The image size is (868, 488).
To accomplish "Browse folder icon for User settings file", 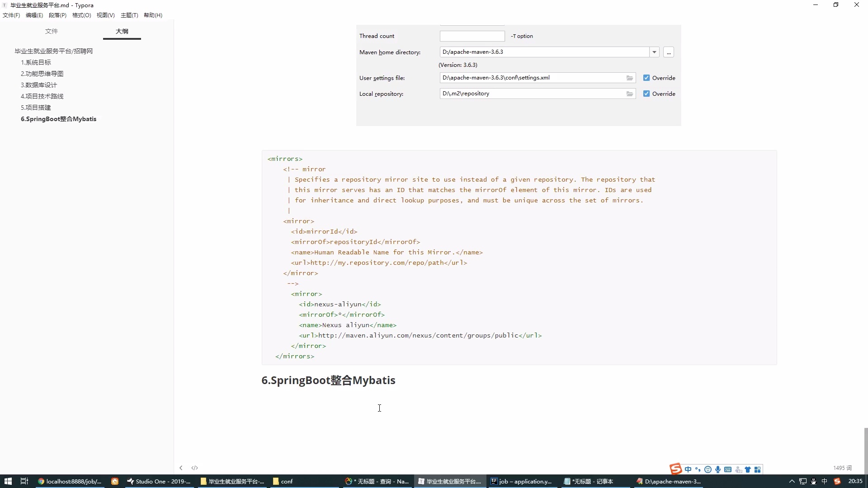I will (x=630, y=78).
